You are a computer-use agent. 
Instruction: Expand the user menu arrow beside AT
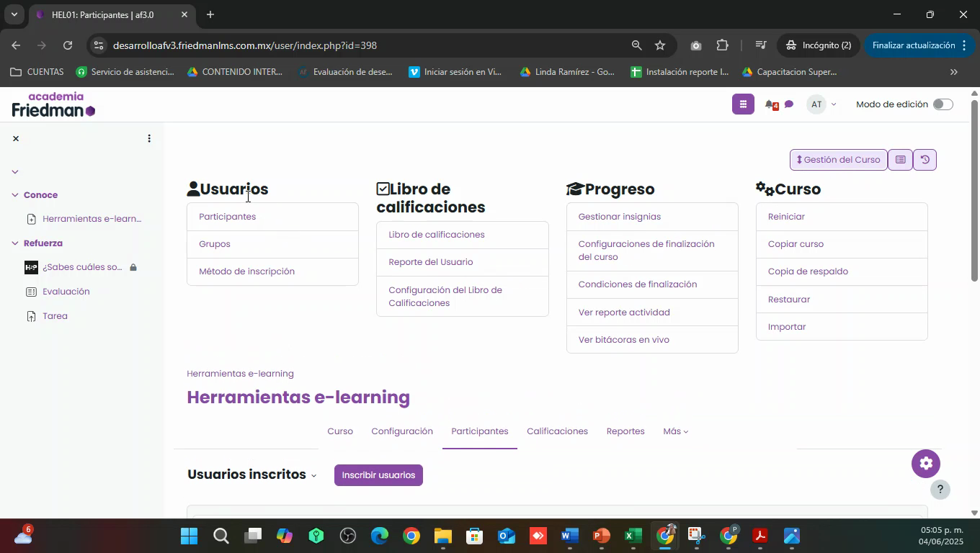click(834, 104)
